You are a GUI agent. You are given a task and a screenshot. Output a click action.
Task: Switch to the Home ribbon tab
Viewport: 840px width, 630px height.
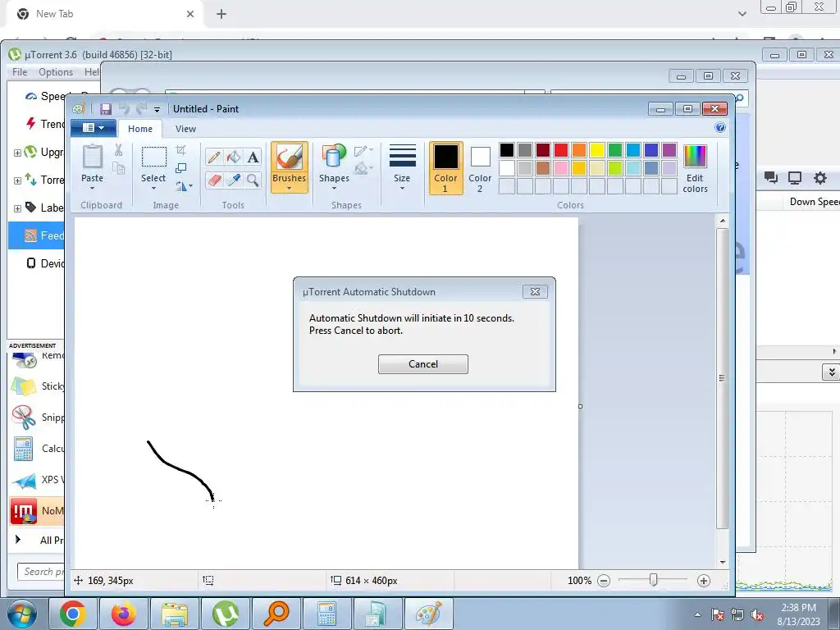tap(139, 129)
